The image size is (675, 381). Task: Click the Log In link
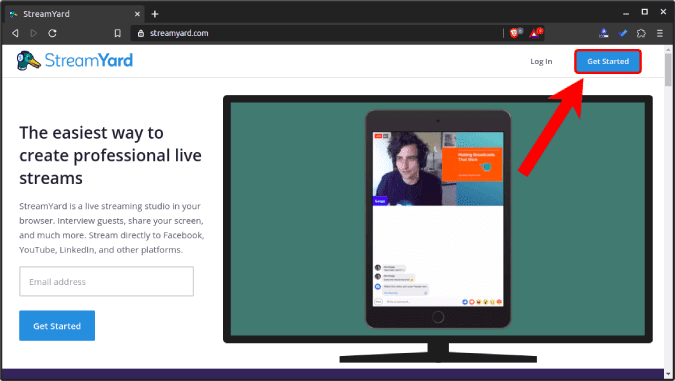[x=541, y=62]
